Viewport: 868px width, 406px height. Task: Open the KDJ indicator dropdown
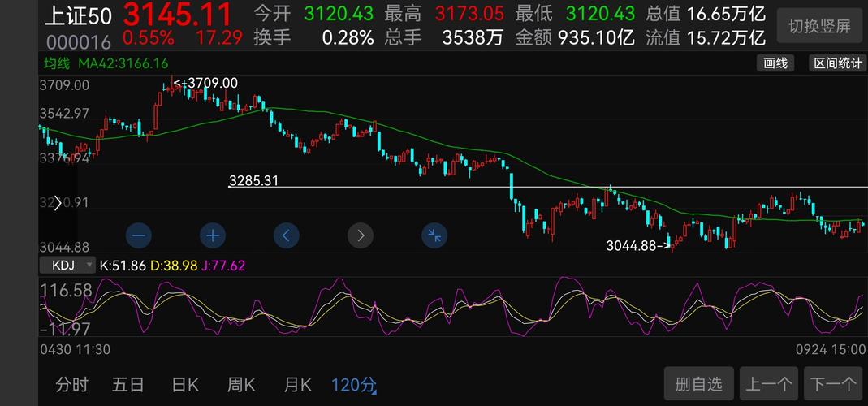[x=67, y=266]
